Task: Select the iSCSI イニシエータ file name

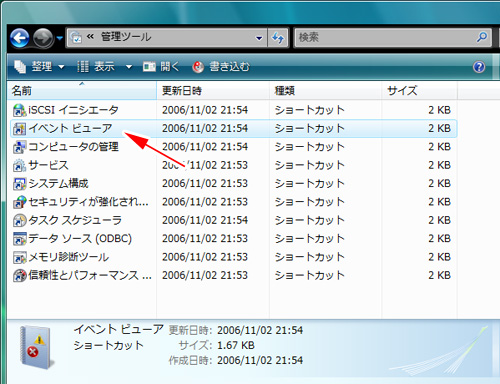Action: click(x=73, y=110)
